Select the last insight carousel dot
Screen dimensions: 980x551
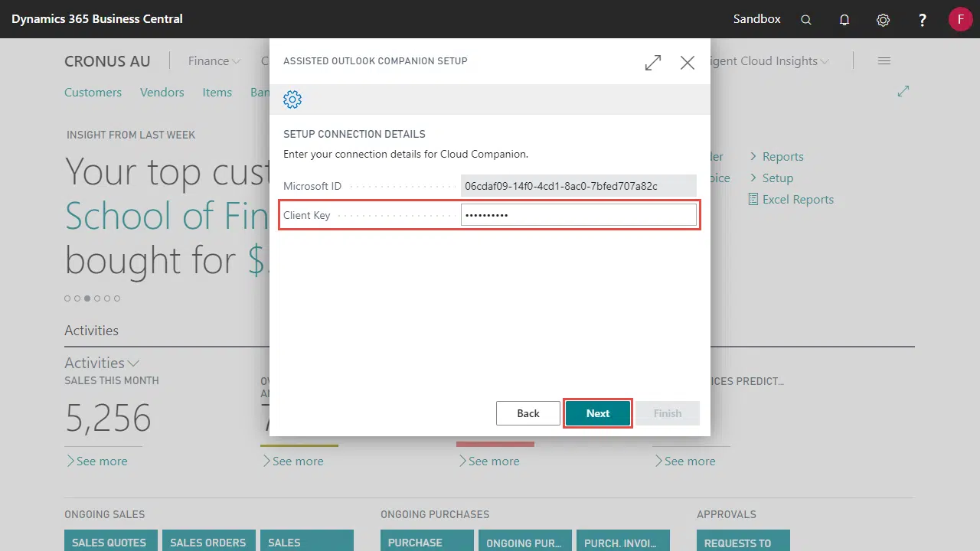coord(117,298)
